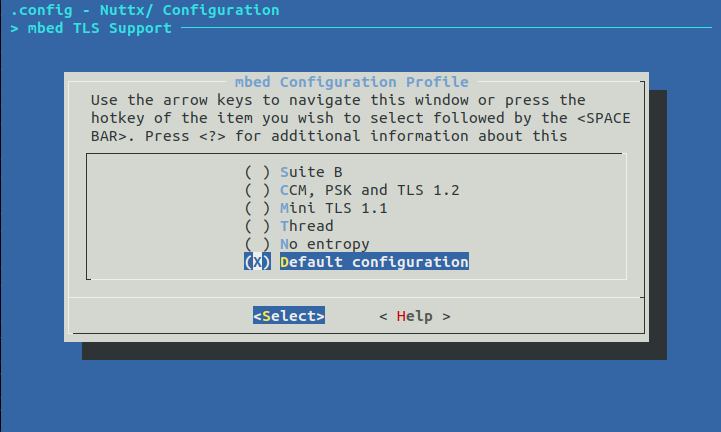
Task: Choose the No entropy radio option
Action: (x=257, y=244)
